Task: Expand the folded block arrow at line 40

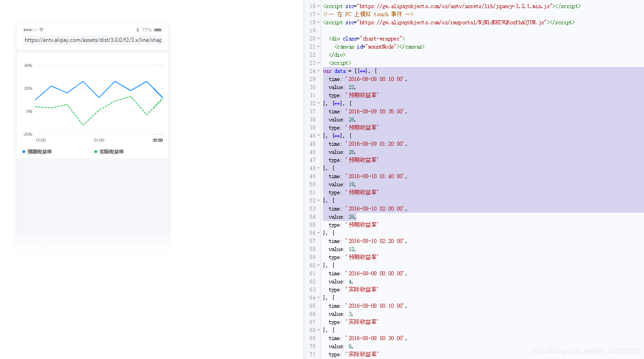Action: point(319,136)
